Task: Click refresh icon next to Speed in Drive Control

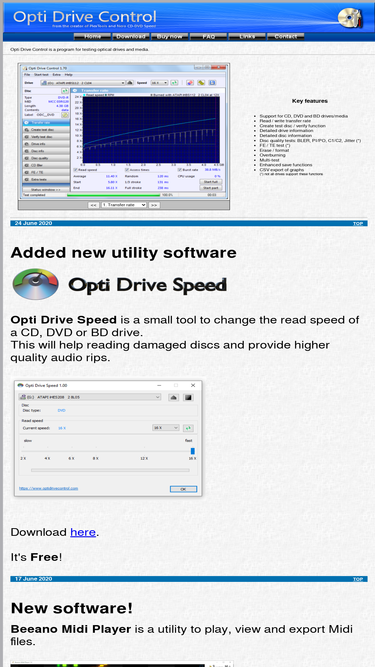Action: [174, 83]
